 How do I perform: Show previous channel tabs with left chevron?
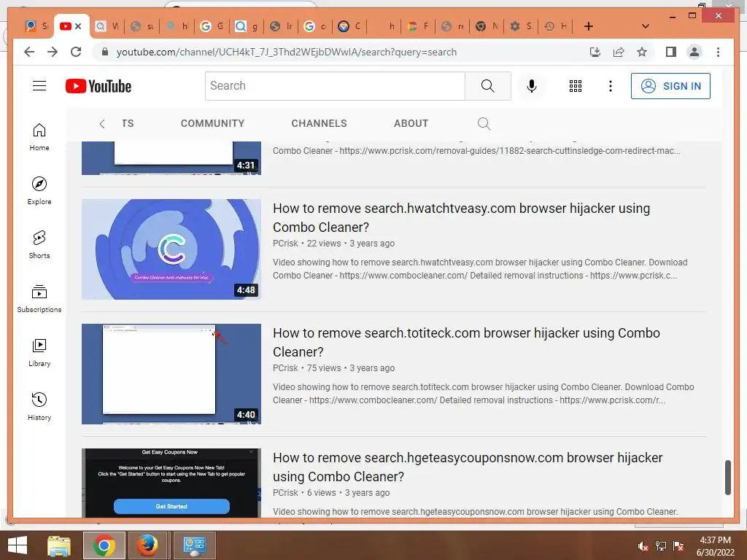102,124
